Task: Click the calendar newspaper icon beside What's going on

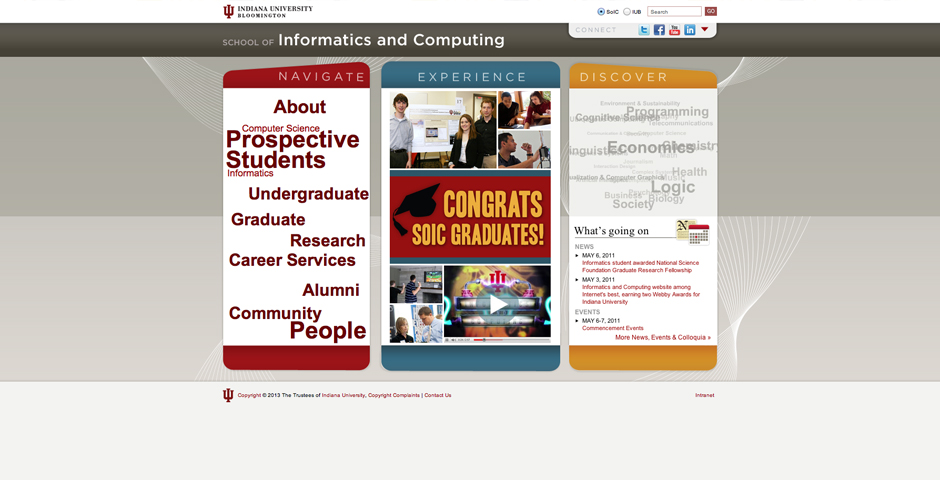Action: point(692,232)
